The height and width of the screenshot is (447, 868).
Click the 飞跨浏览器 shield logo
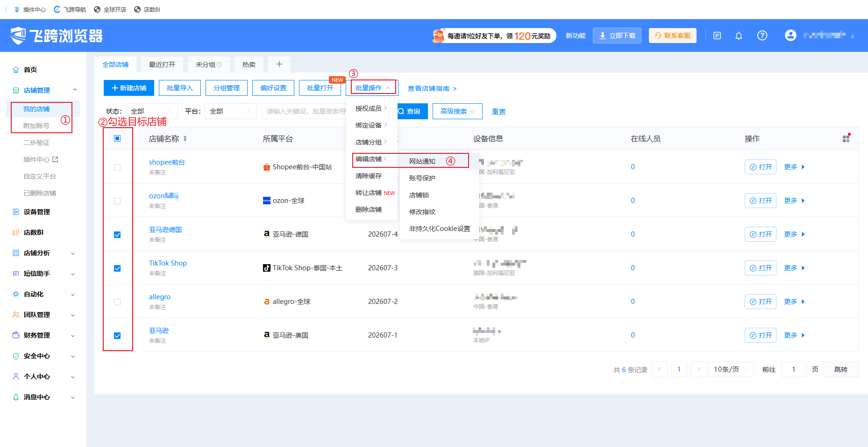click(19, 36)
